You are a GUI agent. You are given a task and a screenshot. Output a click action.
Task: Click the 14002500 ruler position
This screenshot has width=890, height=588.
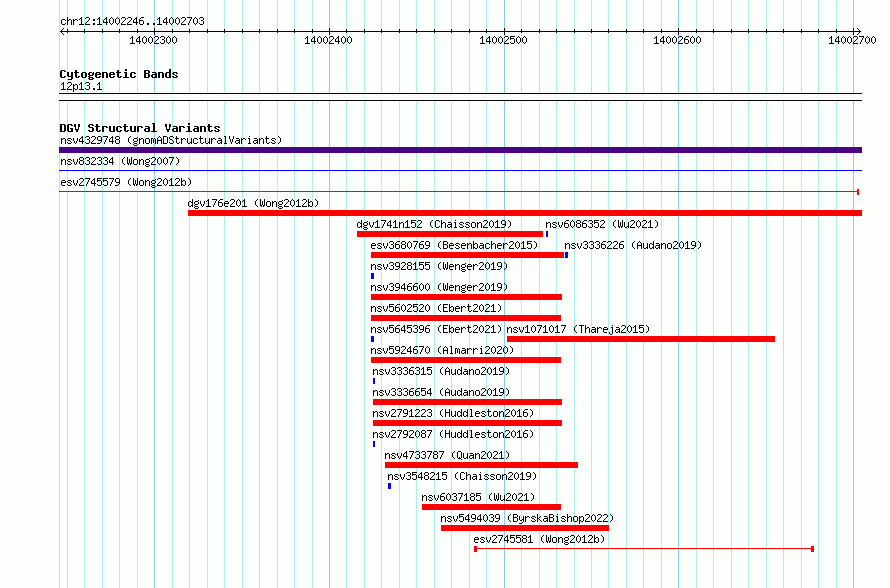coord(503,40)
